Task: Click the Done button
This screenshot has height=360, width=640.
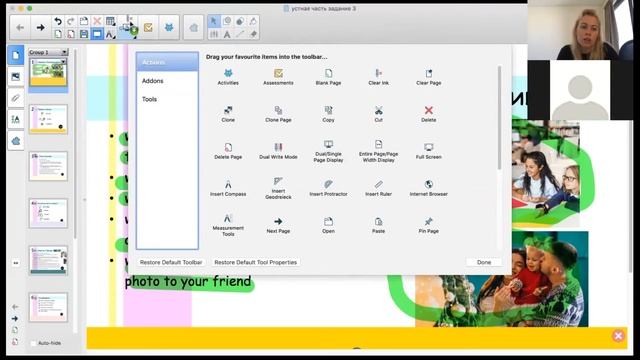Action: 484,262
